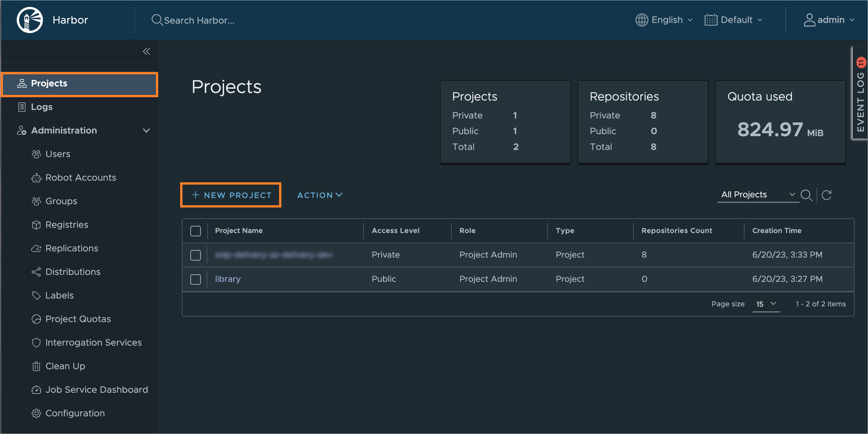Change page size dropdown showing 15
Image resolution: width=868 pixels, height=434 pixels.
(766, 304)
